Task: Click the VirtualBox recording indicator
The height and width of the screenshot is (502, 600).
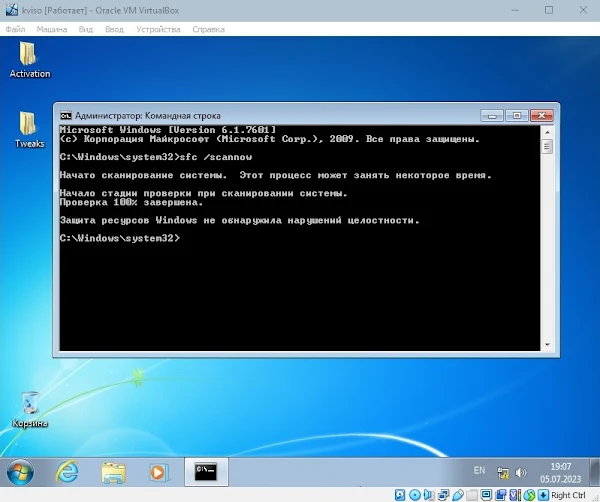Action: (x=501, y=495)
